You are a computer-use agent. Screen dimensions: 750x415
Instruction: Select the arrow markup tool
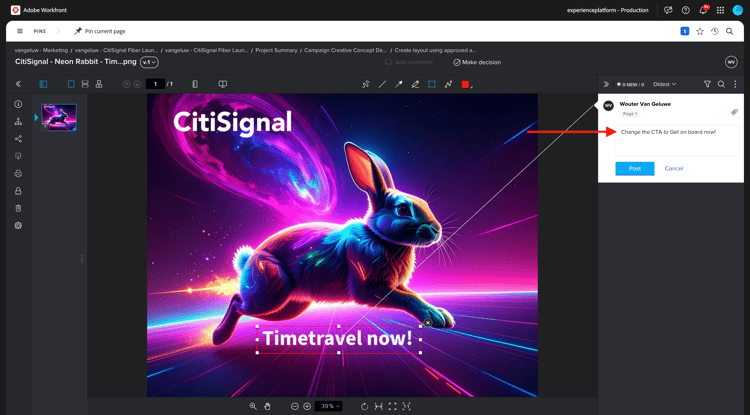click(399, 85)
